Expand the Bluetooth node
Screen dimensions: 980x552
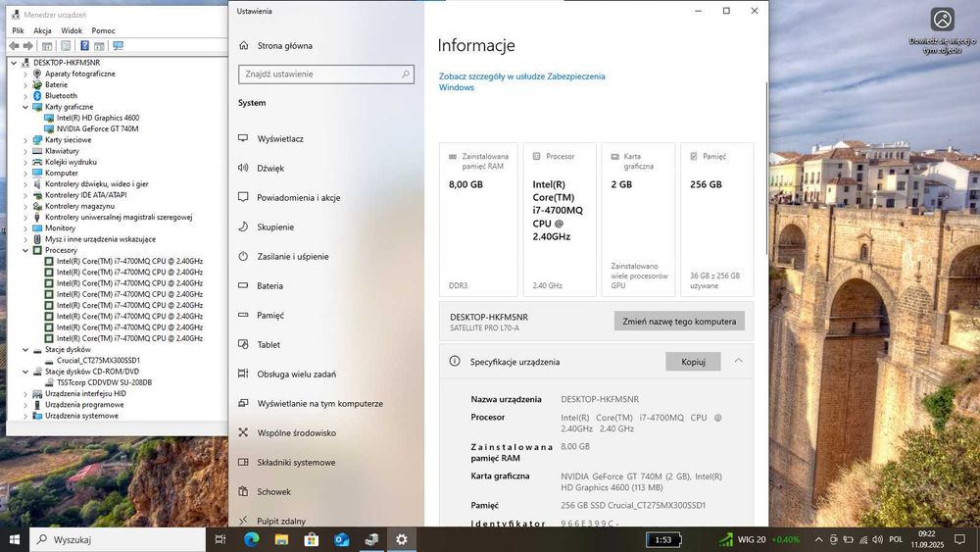click(25, 96)
